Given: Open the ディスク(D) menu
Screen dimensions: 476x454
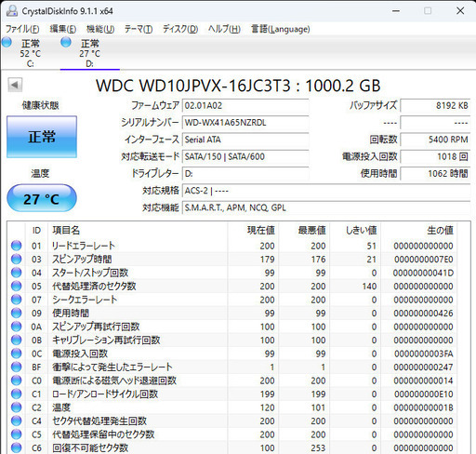Looking at the screenshot, I should pyautogui.click(x=180, y=29).
